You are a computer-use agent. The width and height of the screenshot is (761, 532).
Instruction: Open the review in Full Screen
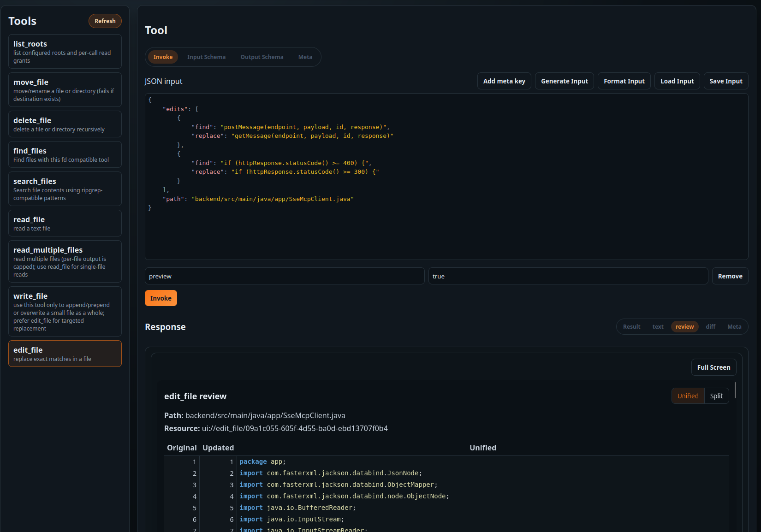713,367
